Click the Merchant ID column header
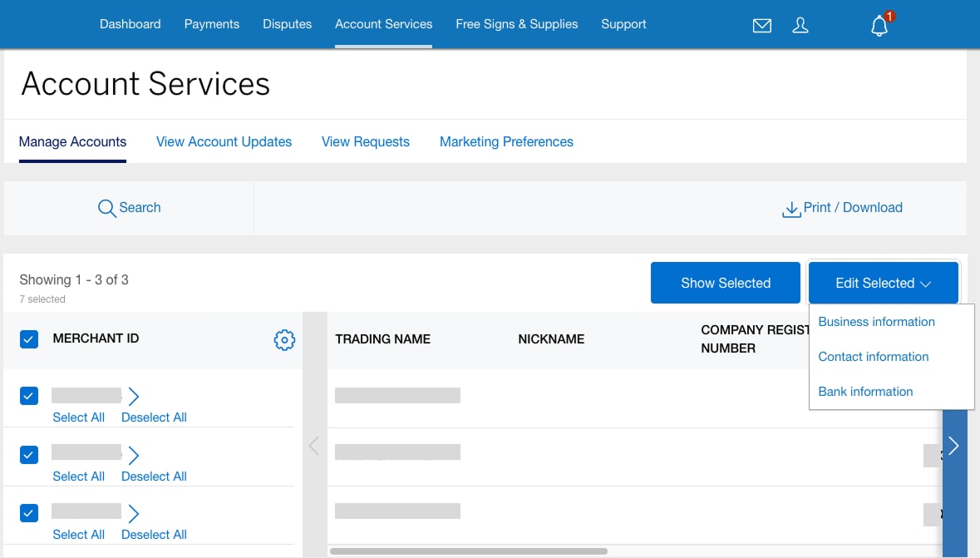The image size is (980, 558). click(x=96, y=338)
